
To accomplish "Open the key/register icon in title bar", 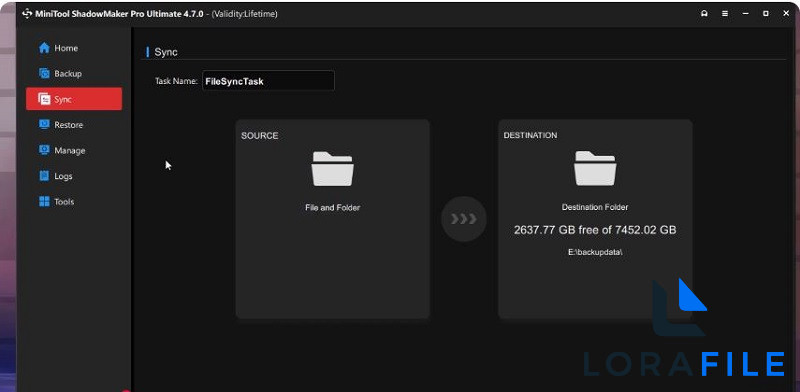I will [705, 14].
